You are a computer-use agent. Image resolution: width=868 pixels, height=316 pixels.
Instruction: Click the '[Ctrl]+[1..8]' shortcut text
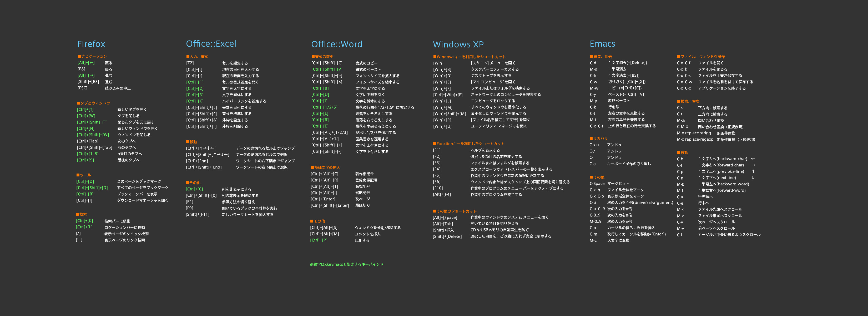[x=88, y=154]
